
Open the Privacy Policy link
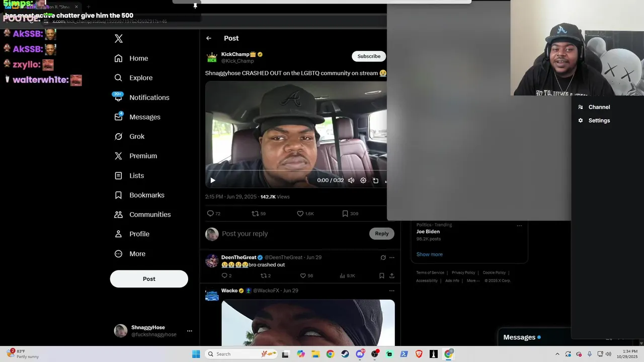click(x=463, y=273)
